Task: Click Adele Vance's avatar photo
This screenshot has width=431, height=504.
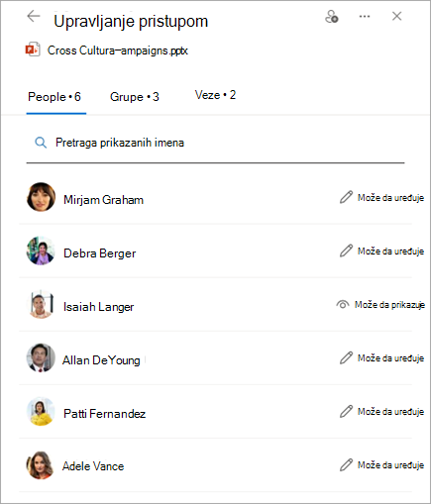Action: (41, 465)
